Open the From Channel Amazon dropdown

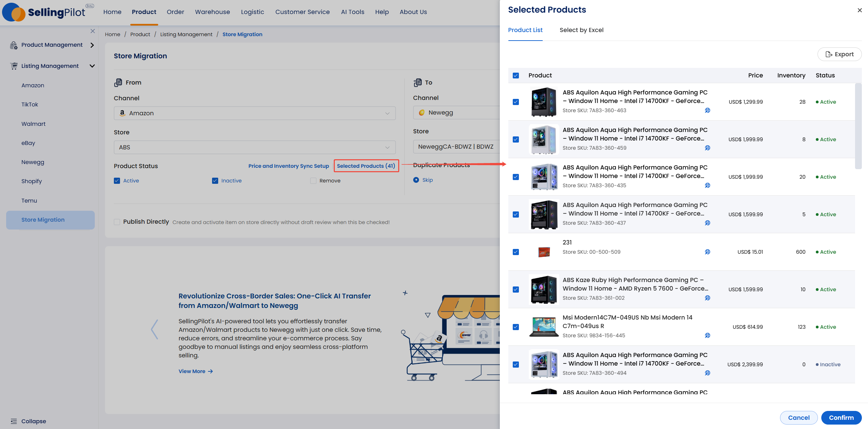(255, 113)
